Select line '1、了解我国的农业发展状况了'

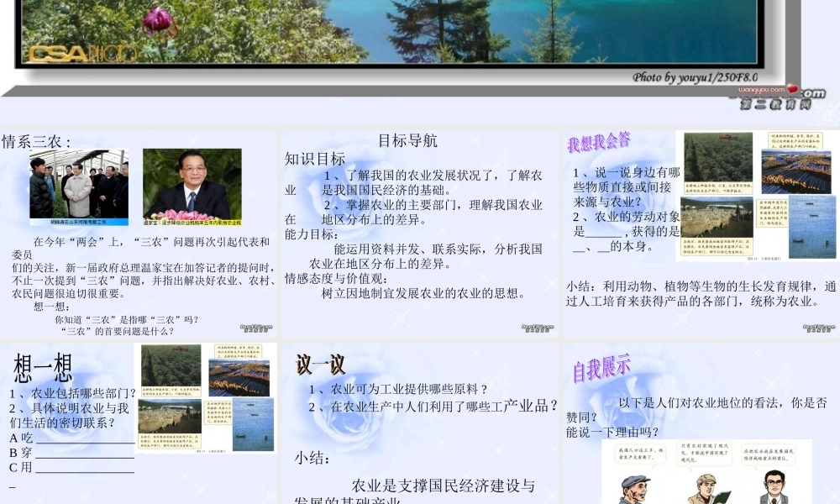click(x=433, y=176)
